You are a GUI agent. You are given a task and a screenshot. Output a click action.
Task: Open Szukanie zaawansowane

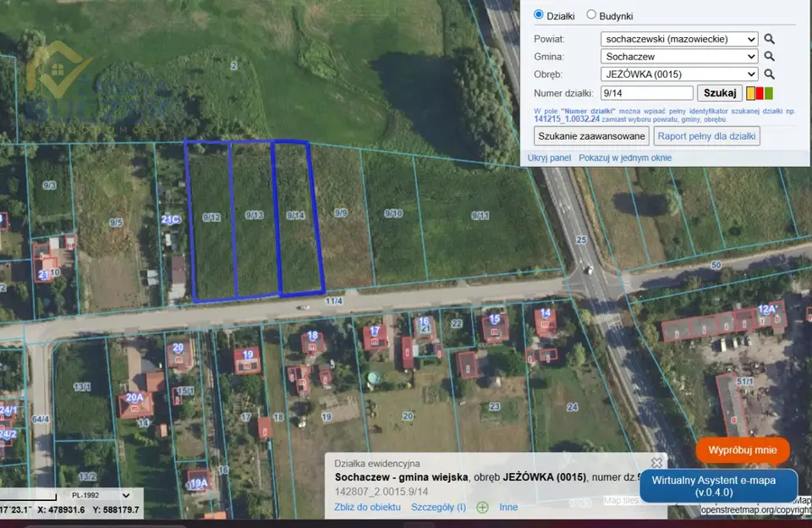(591, 136)
